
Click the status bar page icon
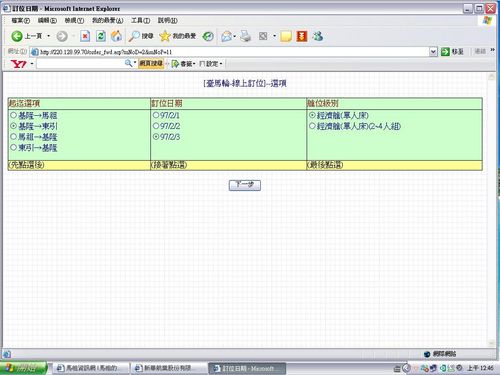pyautogui.click(x=7, y=354)
